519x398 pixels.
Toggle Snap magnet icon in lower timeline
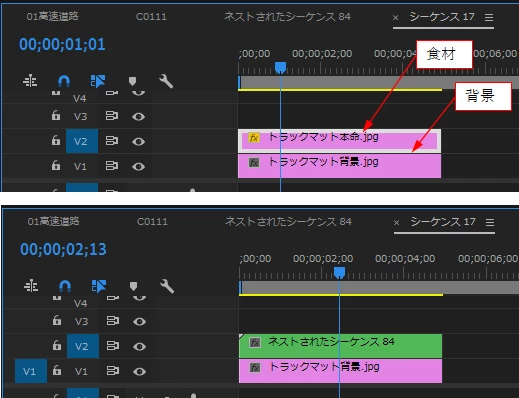pyautogui.click(x=65, y=286)
